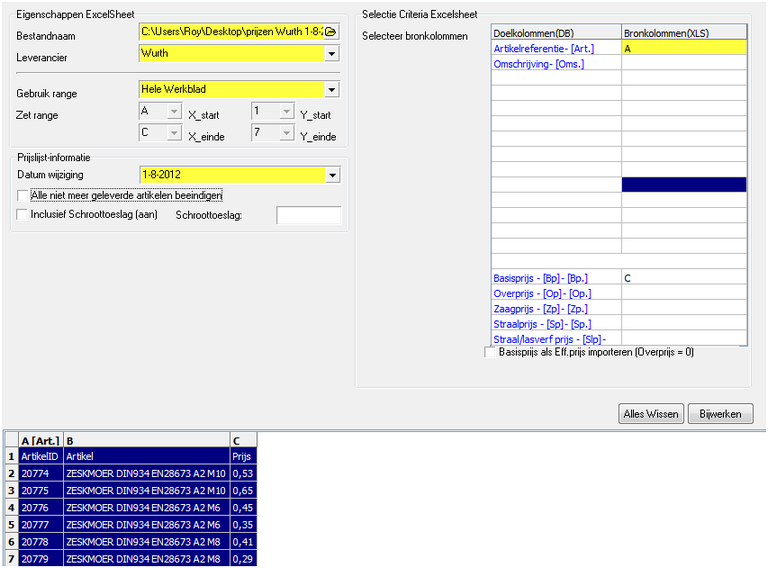The image size is (768, 568).
Task: Select the Artikelreferentie- [Art.] row
Action: [619, 48]
